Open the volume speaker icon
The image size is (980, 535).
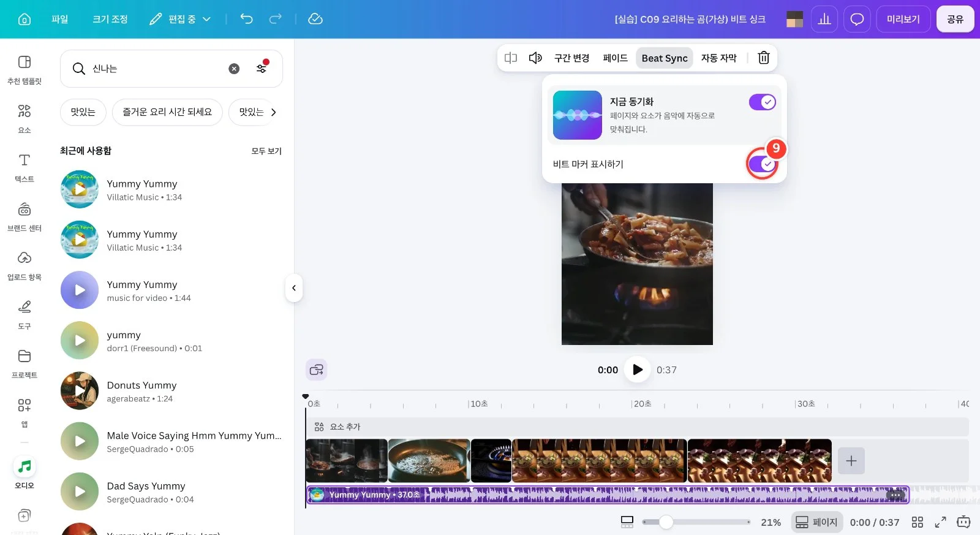[535, 58]
